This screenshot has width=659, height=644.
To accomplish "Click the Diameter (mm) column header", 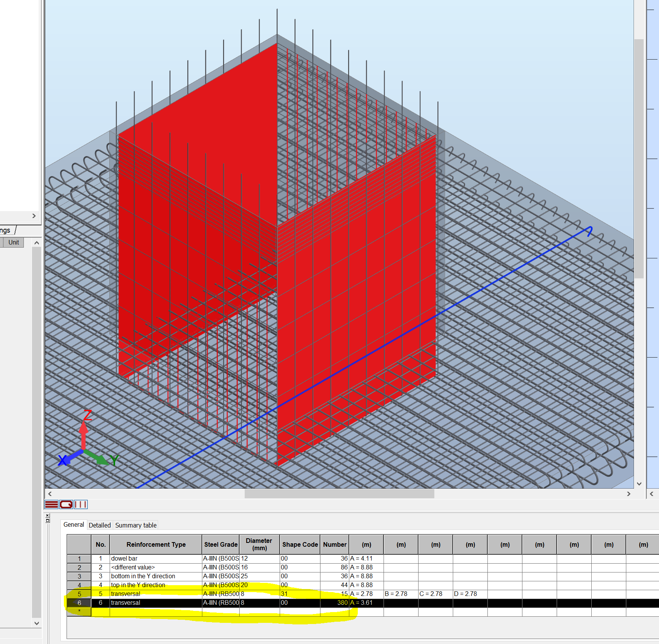I will pos(259,544).
